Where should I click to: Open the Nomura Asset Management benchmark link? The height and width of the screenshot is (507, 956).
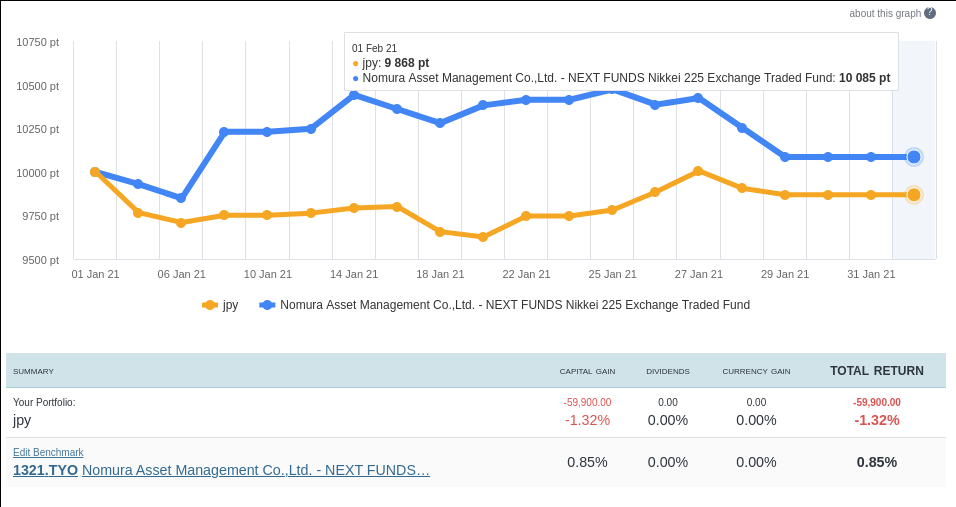pos(256,470)
